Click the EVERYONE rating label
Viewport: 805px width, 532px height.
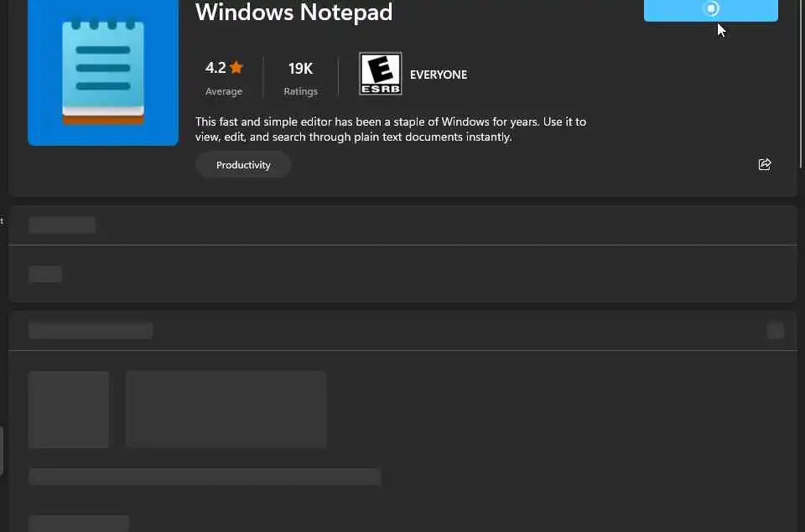pyautogui.click(x=439, y=75)
